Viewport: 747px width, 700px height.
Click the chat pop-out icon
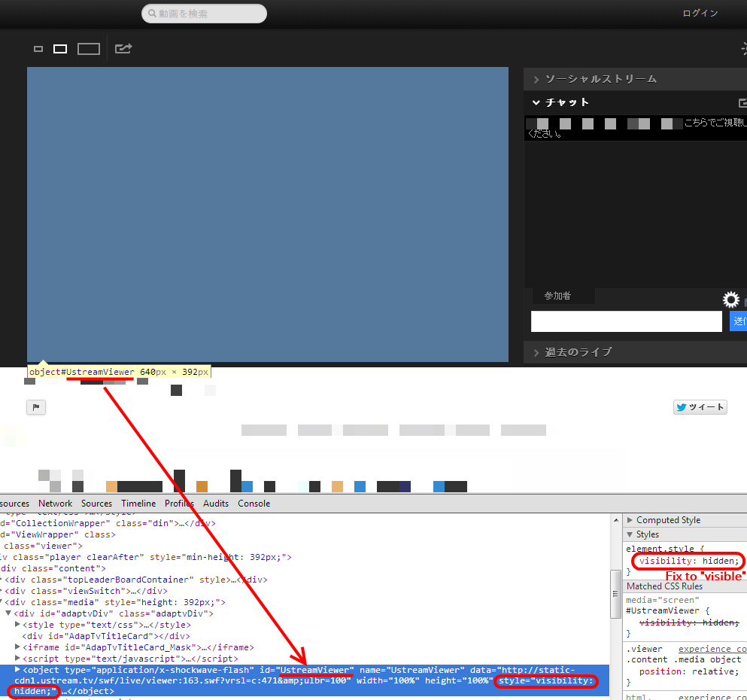tap(742, 102)
